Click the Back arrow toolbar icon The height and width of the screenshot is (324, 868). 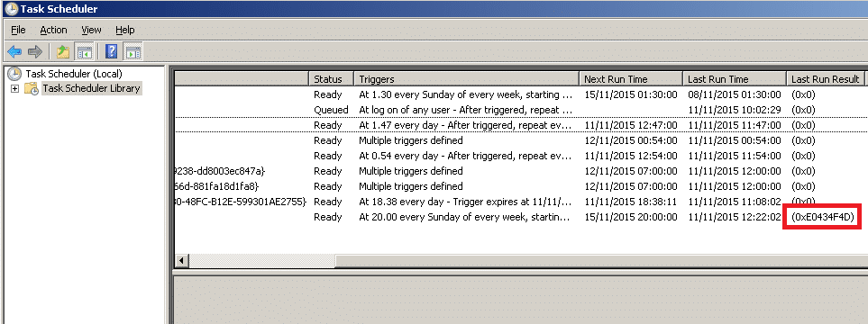pos(14,52)
